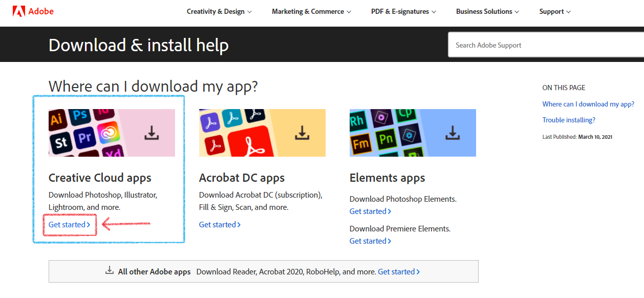Click the Acrobat DC apps banner image

coord(262,133)
